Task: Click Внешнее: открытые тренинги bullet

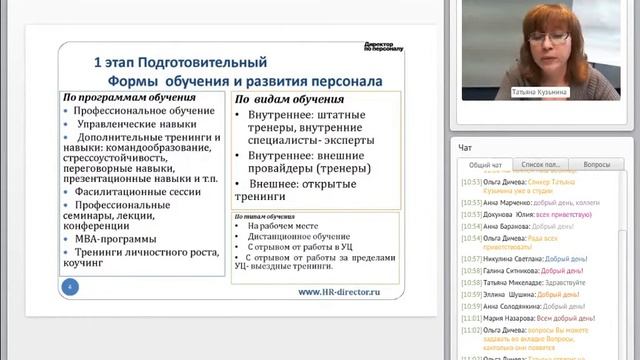Action: click(296, 190)
